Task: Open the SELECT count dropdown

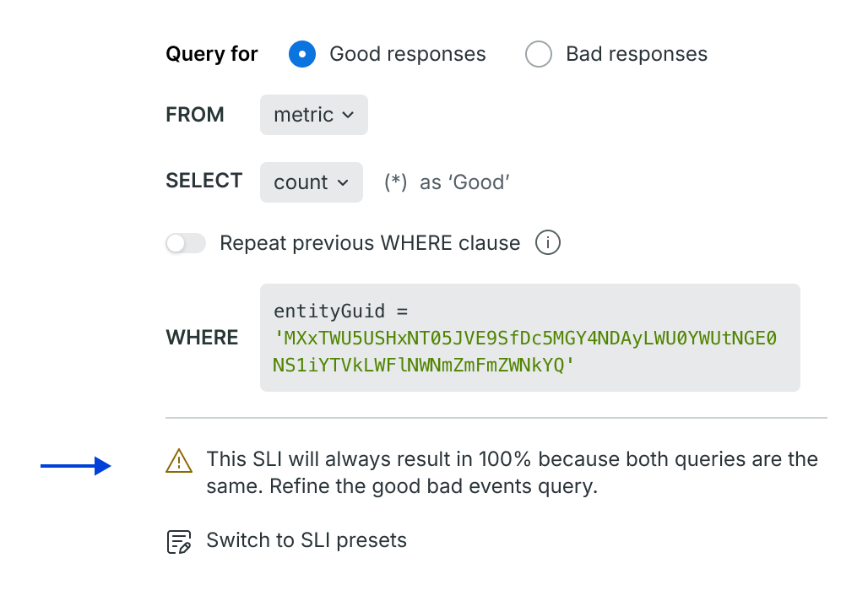Action: click(x=311, y=182)
